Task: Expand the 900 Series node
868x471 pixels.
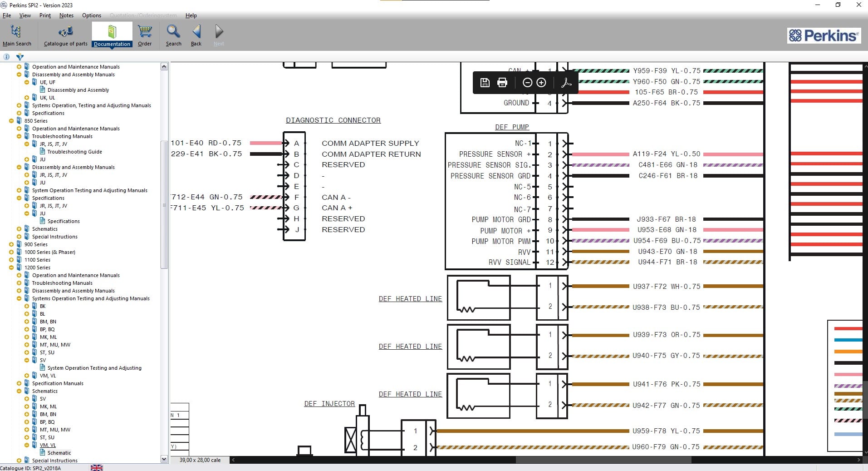Action: (11, 244)
